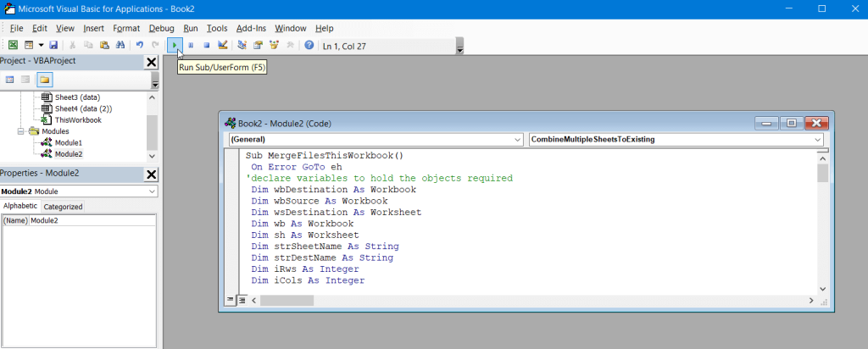Screen dimensions: 868x349
Task: Switch to the Categorized properties tab
Action: [x=63, y=207]
